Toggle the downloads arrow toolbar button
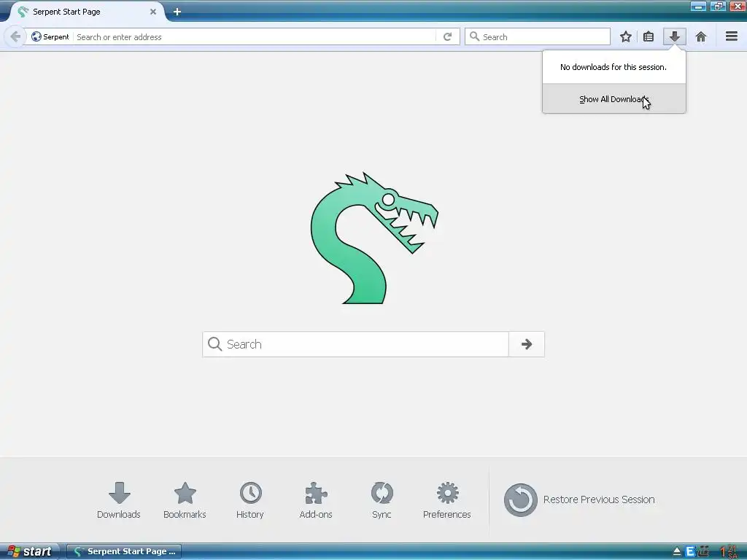 click(675, 36)
